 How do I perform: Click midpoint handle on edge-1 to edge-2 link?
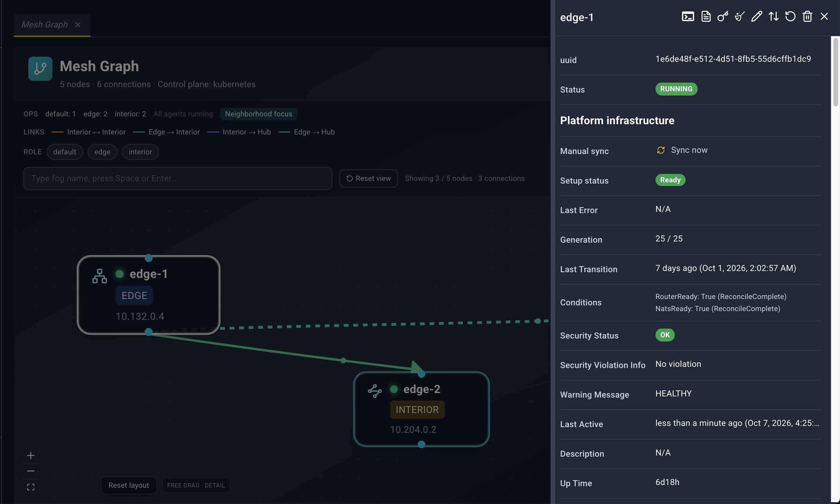point(343,360)
